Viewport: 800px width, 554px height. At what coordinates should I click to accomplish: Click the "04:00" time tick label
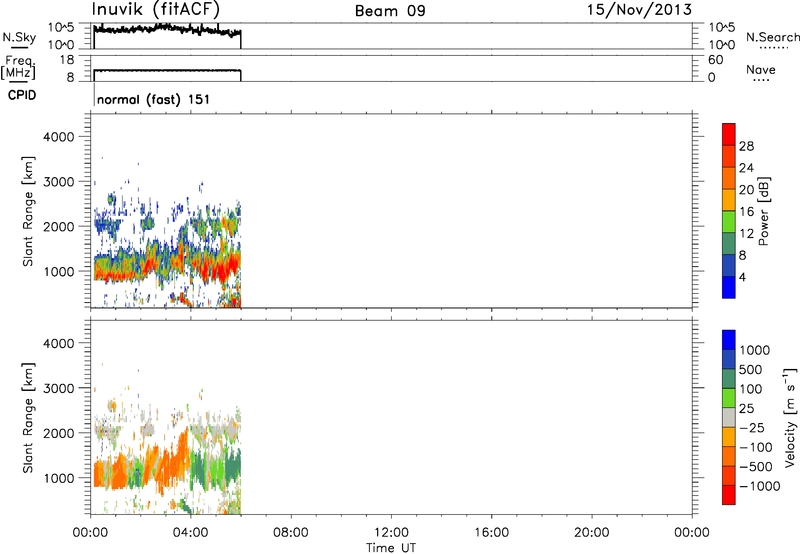click(190, 533)
